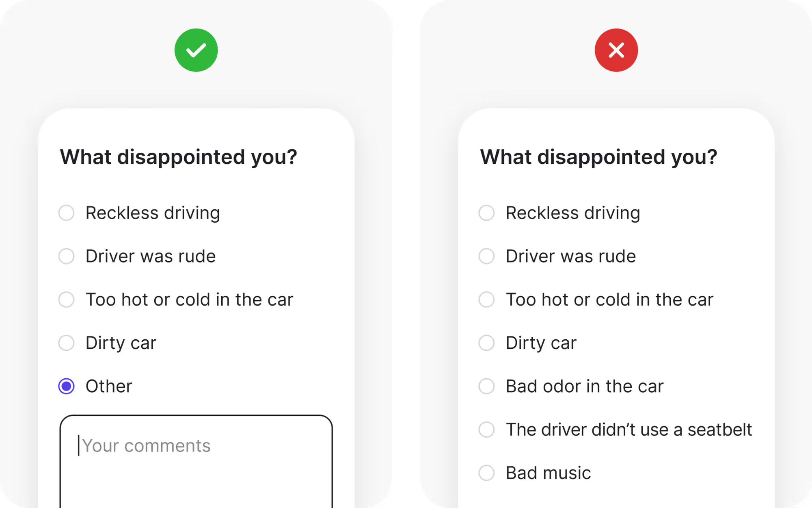Viewport: 812px width, 508px height.
Task: Click the red X icon
Action: (616, 50)
